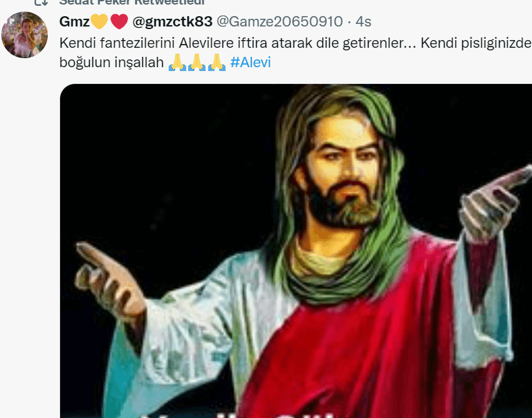532x418 pixels.
Task: Click the cut-off white caption at the image's bottom edge
Action: tap(237, 415)
